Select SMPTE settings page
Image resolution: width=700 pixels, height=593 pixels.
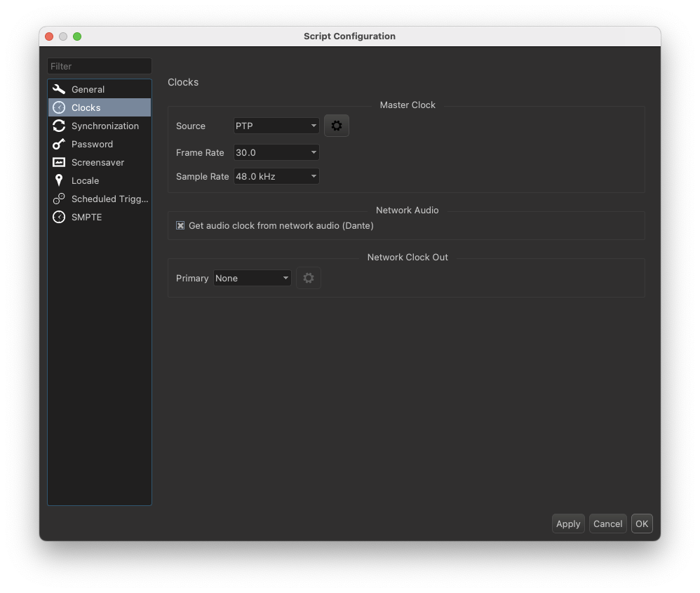(100, 217)
